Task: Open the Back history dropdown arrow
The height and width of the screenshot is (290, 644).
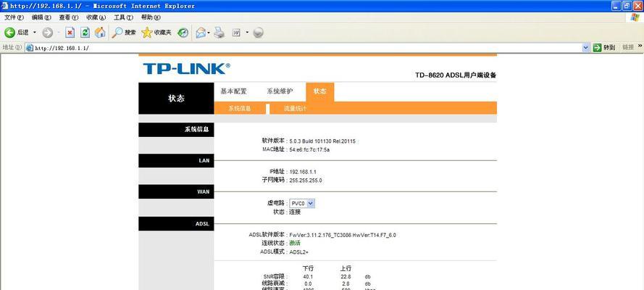Action: (x=35, y=33)
